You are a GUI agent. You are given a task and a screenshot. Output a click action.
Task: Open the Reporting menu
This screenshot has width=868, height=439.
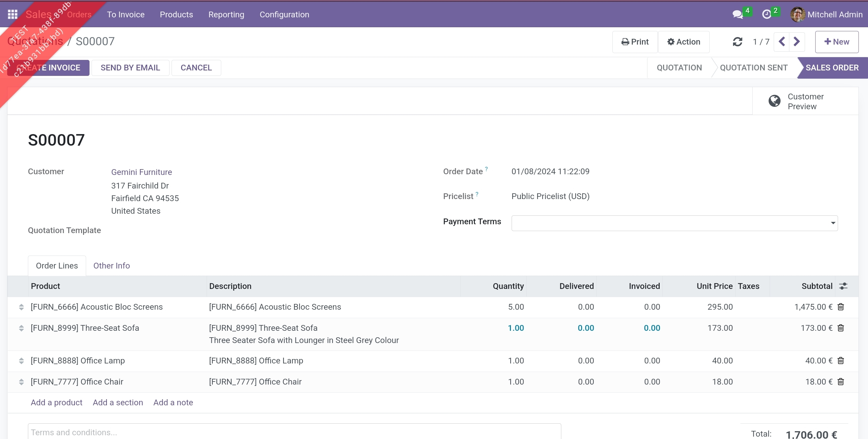pos(226,14)
